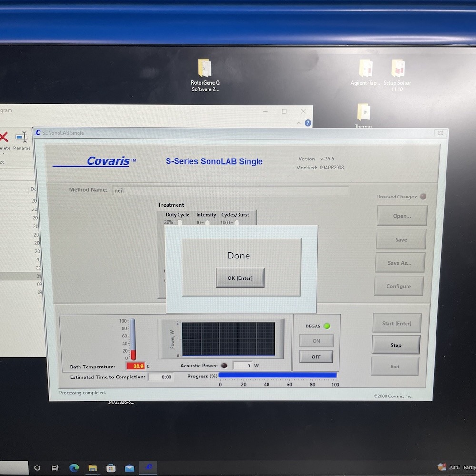476x476 pixels.
Task: Open Cortana circle on the taskbar
Action: coord(37,468)
